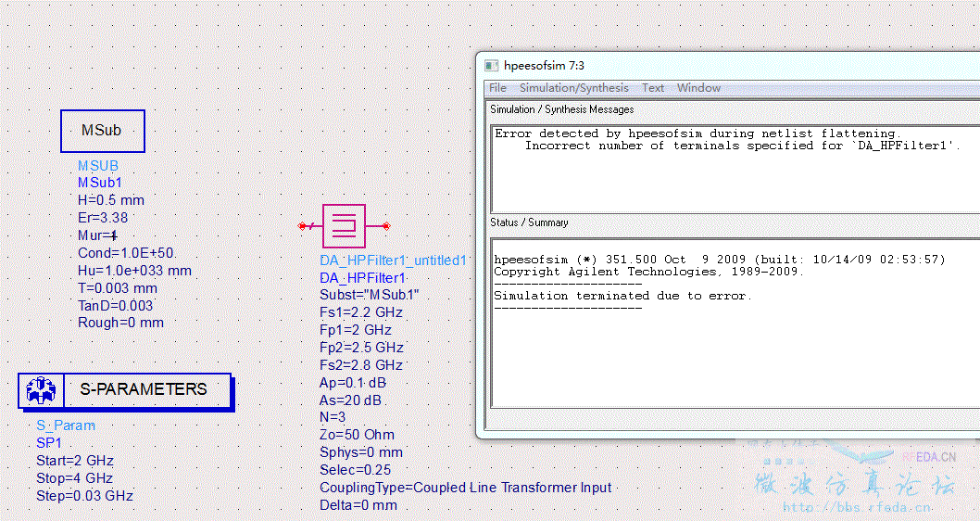Click inside Simulation / Synthesis Messages box
Screen dimensions: 980x521
coord(735,169)
